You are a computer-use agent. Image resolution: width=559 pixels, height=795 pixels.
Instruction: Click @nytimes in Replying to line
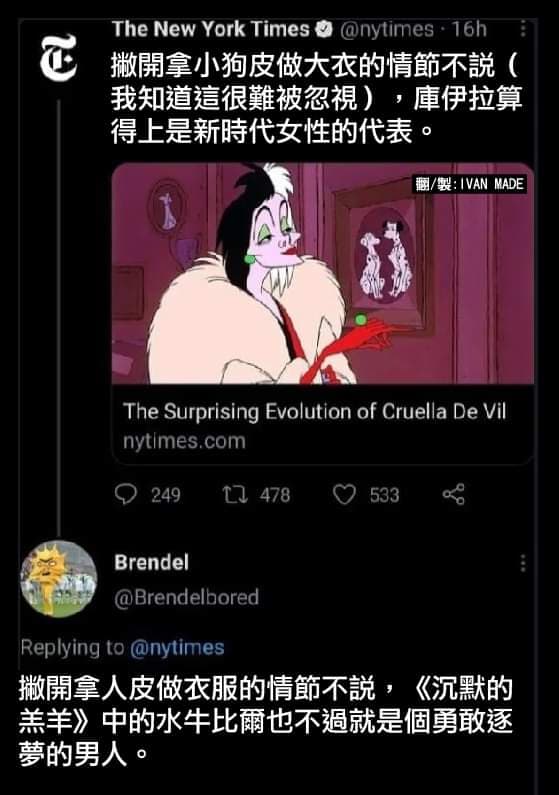coord(177,647)
